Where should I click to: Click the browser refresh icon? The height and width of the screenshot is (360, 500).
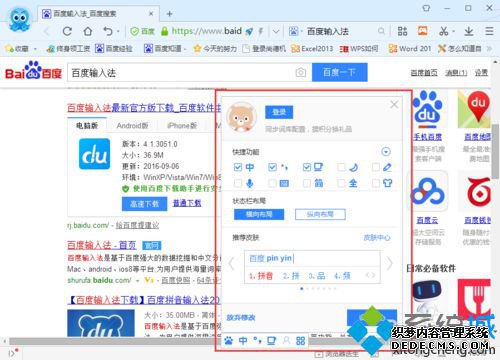[x=67, y=31]
